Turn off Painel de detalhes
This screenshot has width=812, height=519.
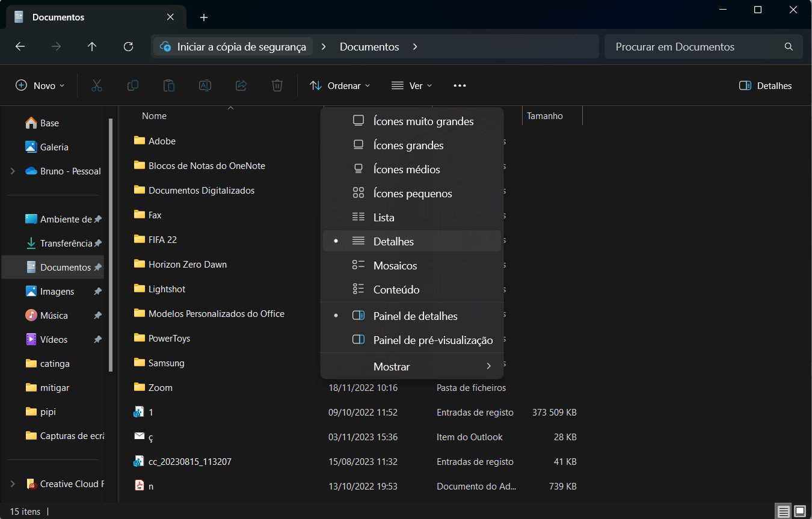pyautogui.click(x=415, y=316)
